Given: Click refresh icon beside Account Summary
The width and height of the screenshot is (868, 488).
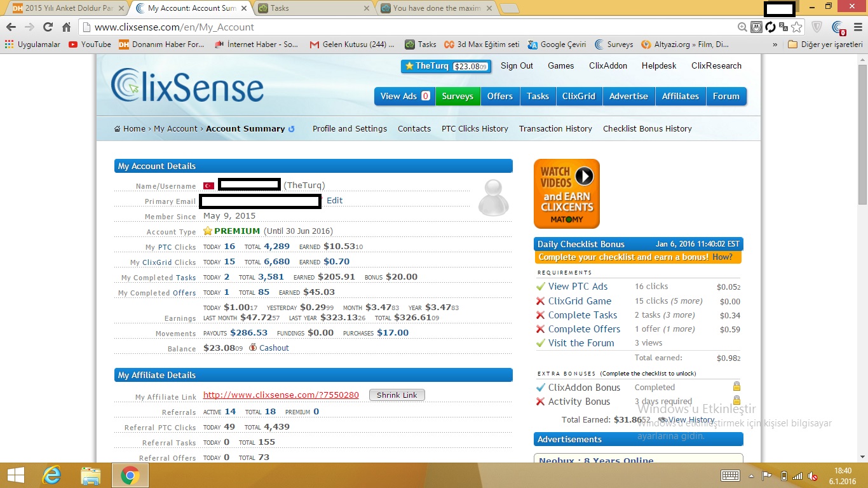Looking at the screenshot, I should point(292,129).
